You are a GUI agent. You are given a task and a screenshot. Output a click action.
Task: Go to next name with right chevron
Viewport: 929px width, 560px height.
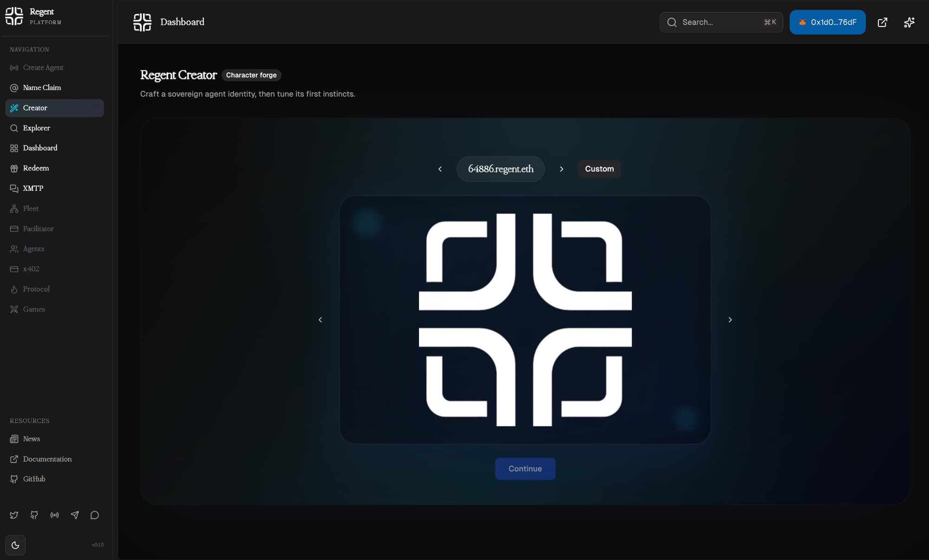561,169
